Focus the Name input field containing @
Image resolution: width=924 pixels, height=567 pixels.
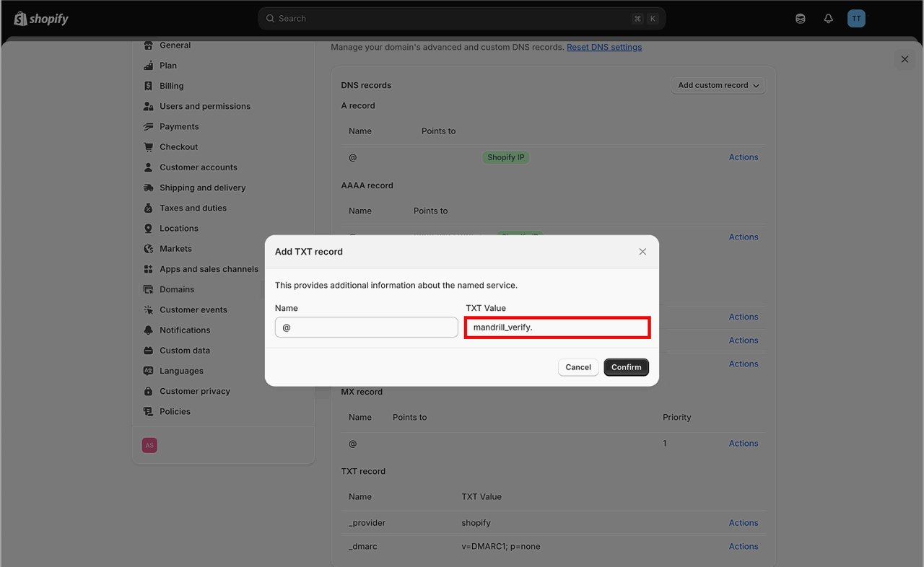[x=366, y=328]
